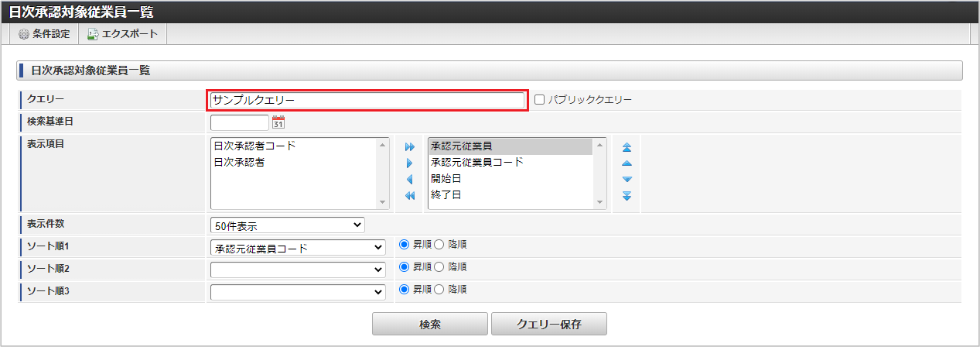Click the エクスポート toolbar item
The image size is (980, 347).
point(122,34)
